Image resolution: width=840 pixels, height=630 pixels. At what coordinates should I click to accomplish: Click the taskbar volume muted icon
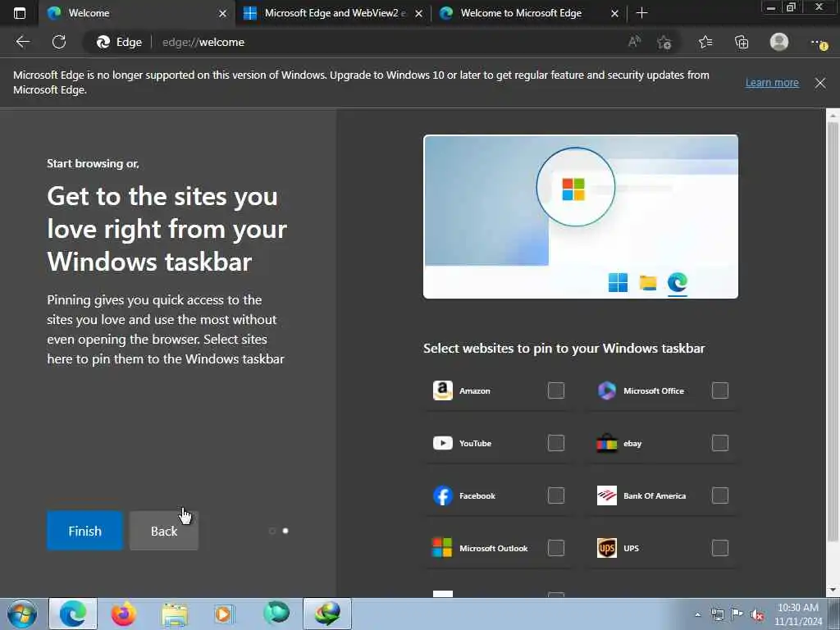pos(757,614)
